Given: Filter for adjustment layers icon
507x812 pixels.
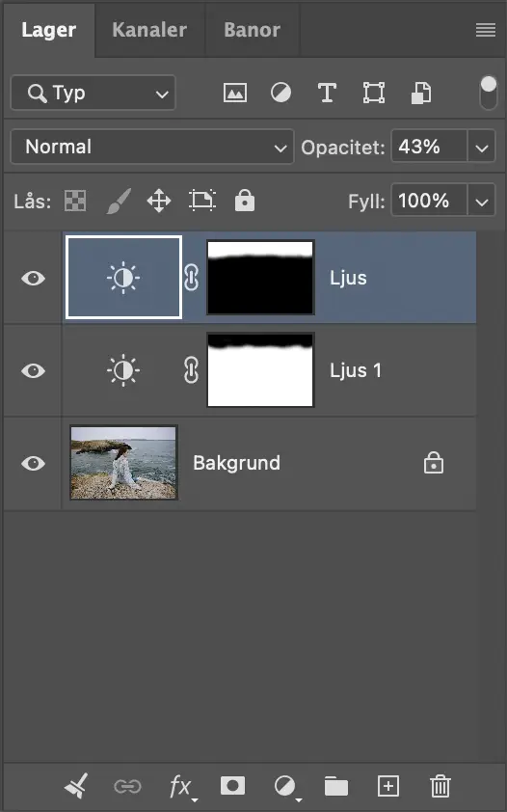Looking at the screenshot, I should click(280, 94).
